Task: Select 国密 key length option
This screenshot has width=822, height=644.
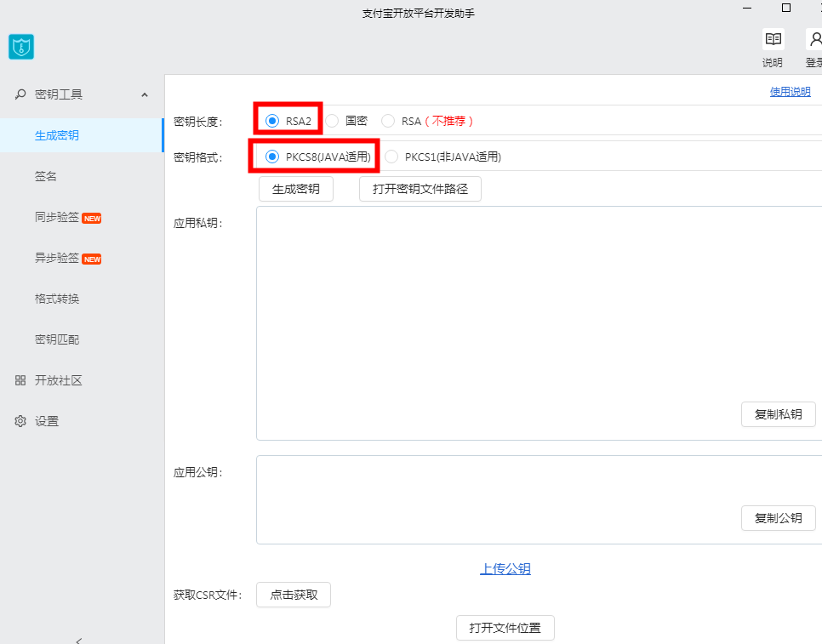Action: pyautogui.click(x=346, y=121)
